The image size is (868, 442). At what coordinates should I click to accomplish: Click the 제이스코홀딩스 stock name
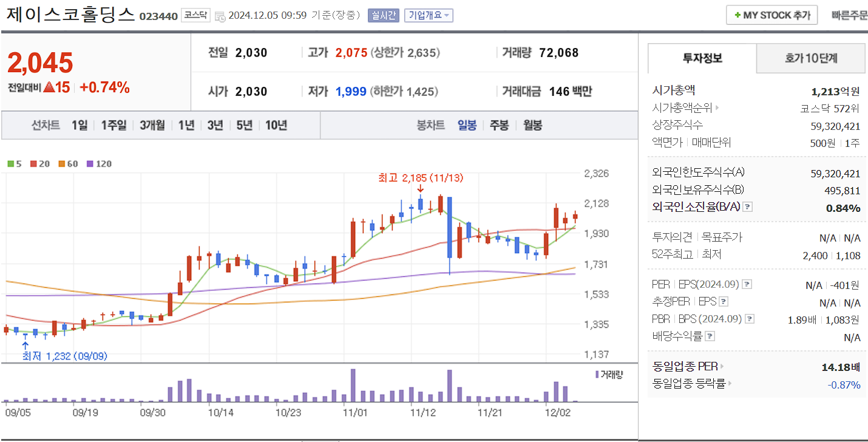[70, 15]
